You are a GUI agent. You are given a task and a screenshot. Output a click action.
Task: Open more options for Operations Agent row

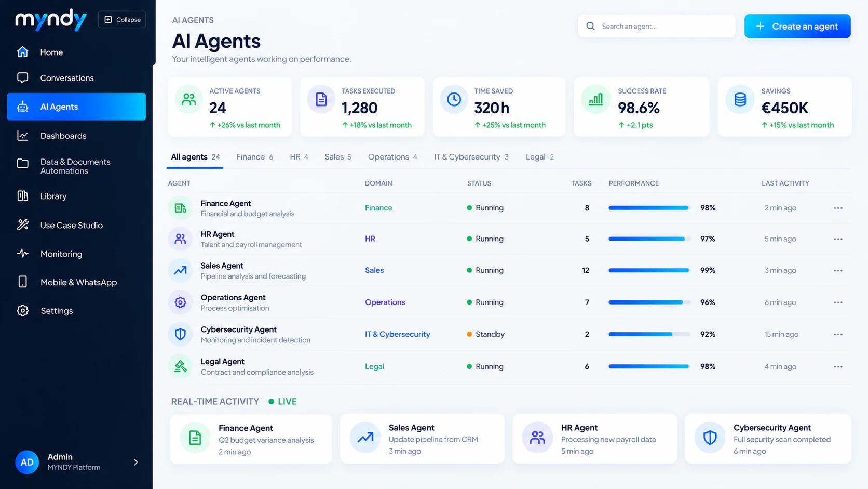coord(838,302)
